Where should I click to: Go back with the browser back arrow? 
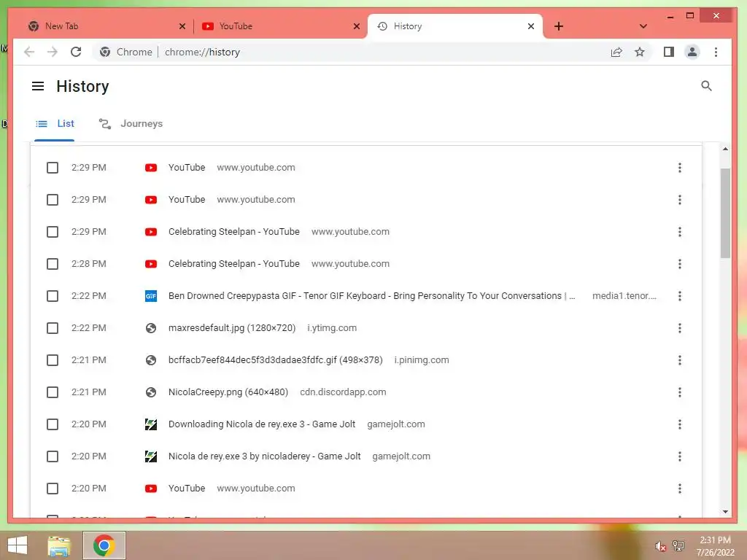pyautogui.click(x=29, y=52)
